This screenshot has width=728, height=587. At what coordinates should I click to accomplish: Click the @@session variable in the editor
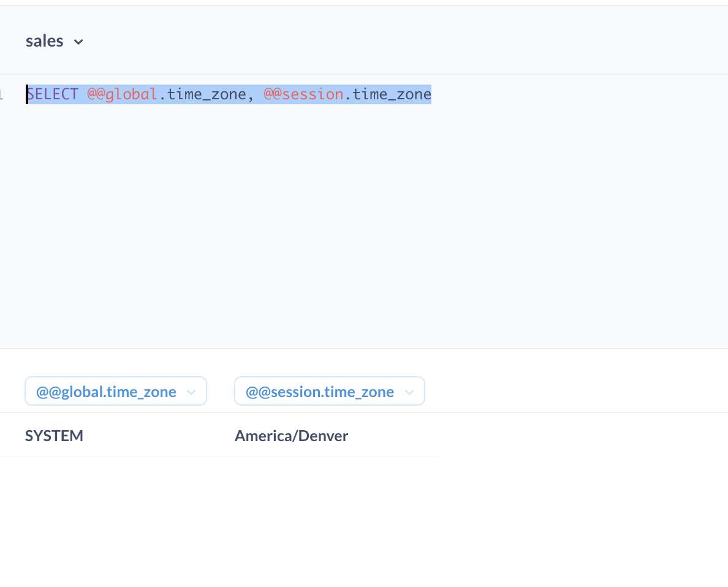coord(303,94)
